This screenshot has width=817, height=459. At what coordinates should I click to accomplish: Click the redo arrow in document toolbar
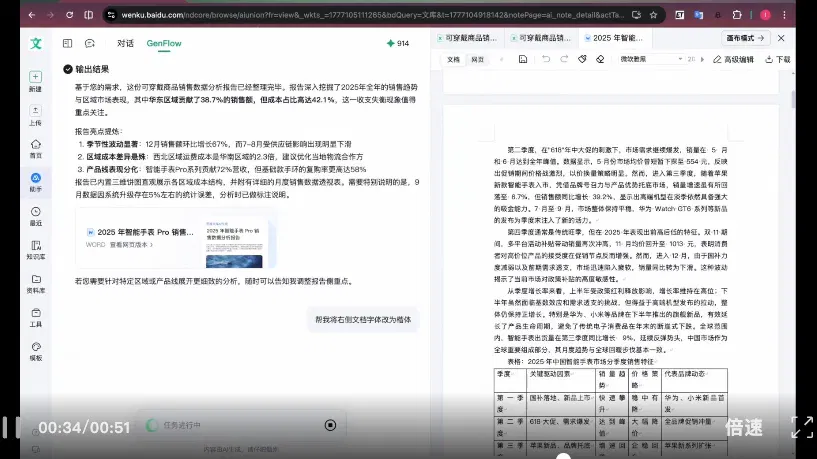pyautogui.click(x=564, y=59)
